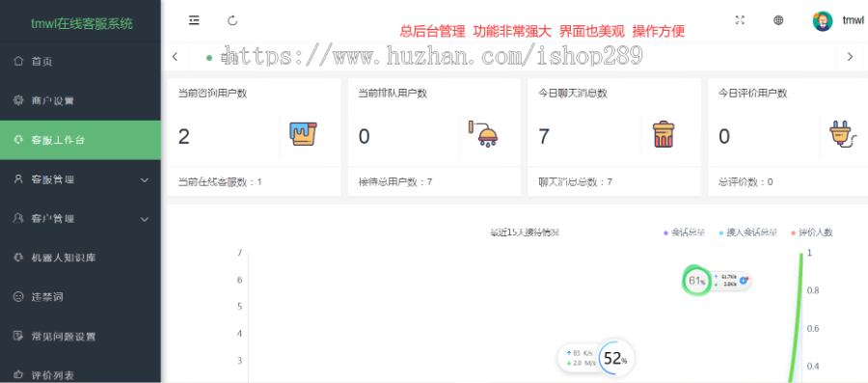Open 商户设置 menu item
This screenshot has width=868, height=383.
80,100
